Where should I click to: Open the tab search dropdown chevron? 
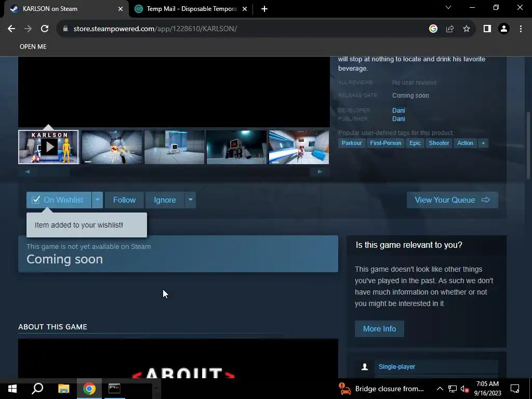(x=448, y=7)
